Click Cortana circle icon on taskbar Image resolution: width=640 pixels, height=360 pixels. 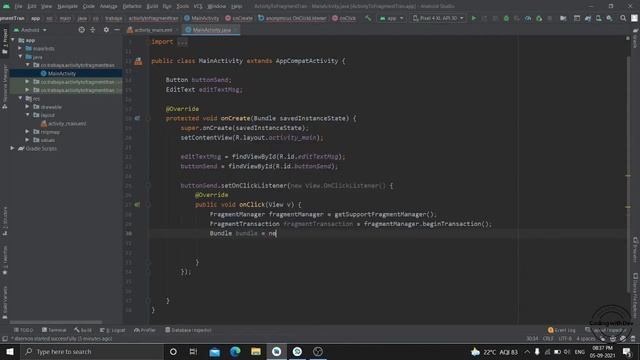[x=173, y=351]
